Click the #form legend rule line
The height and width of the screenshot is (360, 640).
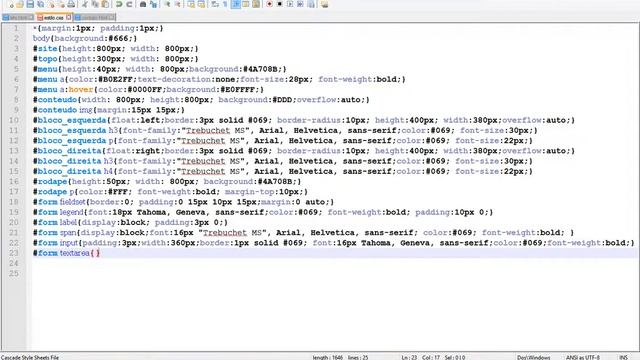tap(263, 212)
